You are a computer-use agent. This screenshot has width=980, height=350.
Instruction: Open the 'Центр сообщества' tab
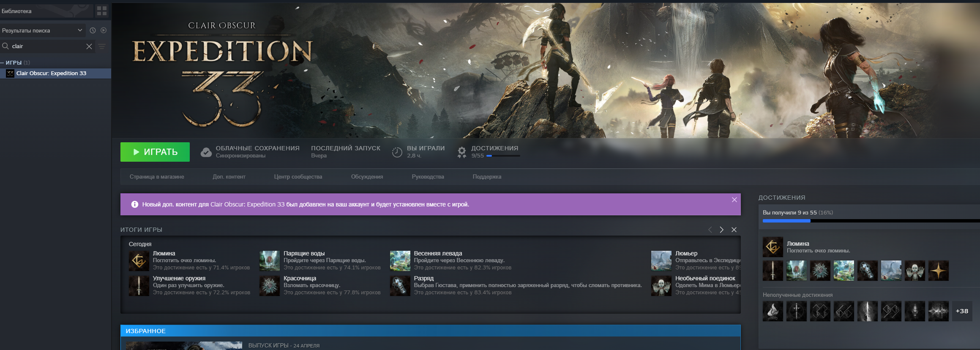pos(298,177)
